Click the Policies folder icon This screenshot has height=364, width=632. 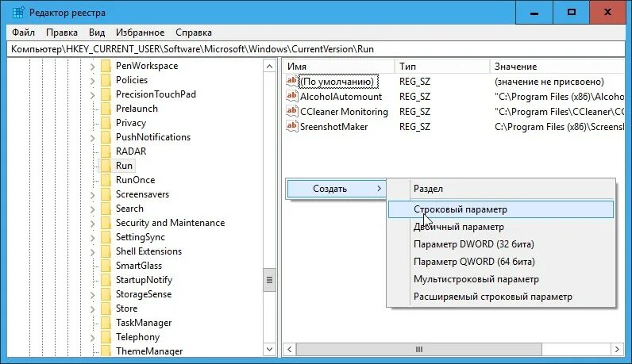coord(106,80)
